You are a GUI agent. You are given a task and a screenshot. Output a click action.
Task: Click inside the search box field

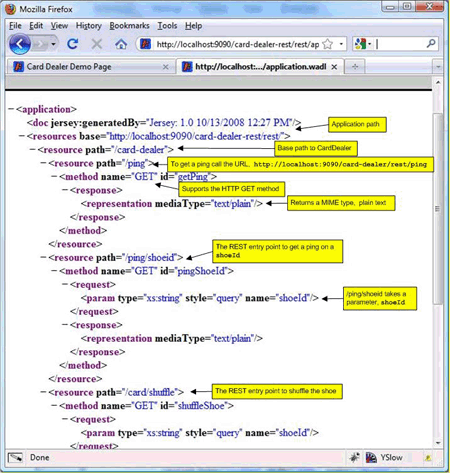pyautogui.click(x=400, y=44)
